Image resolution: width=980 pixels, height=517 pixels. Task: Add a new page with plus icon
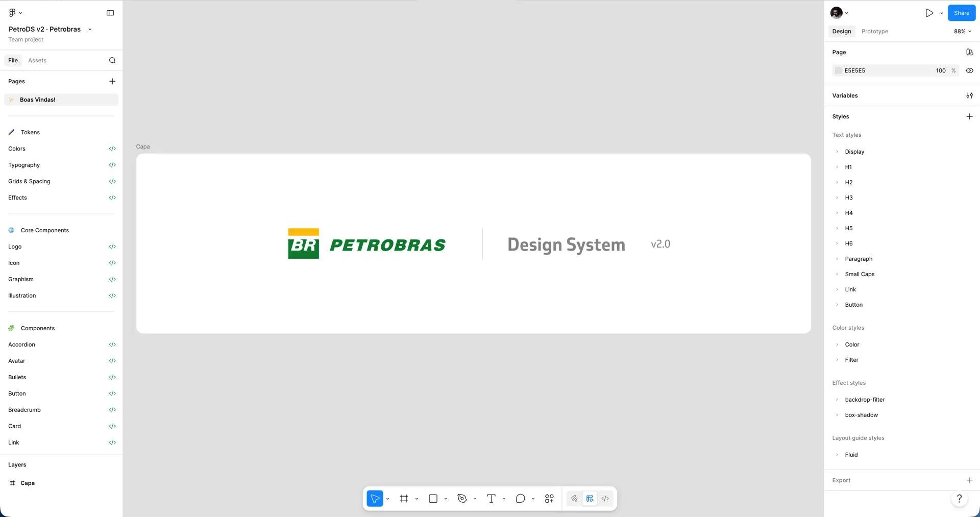[x=112, y=81]
